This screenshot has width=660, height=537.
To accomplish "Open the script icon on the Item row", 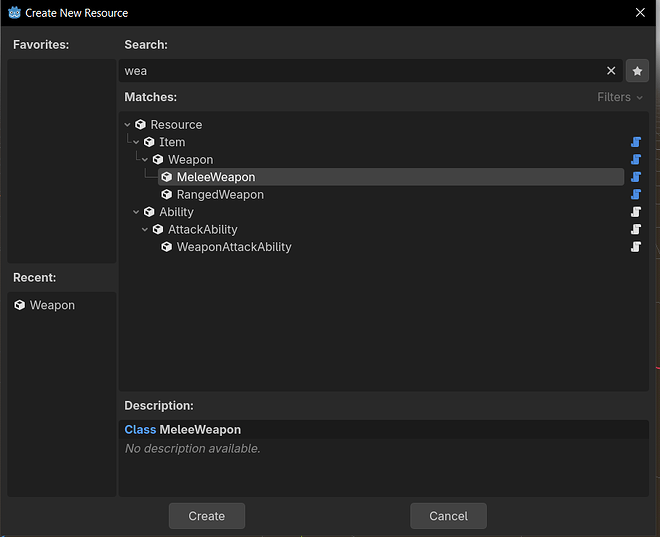I will pyautogui.click(x=636, y=142).
